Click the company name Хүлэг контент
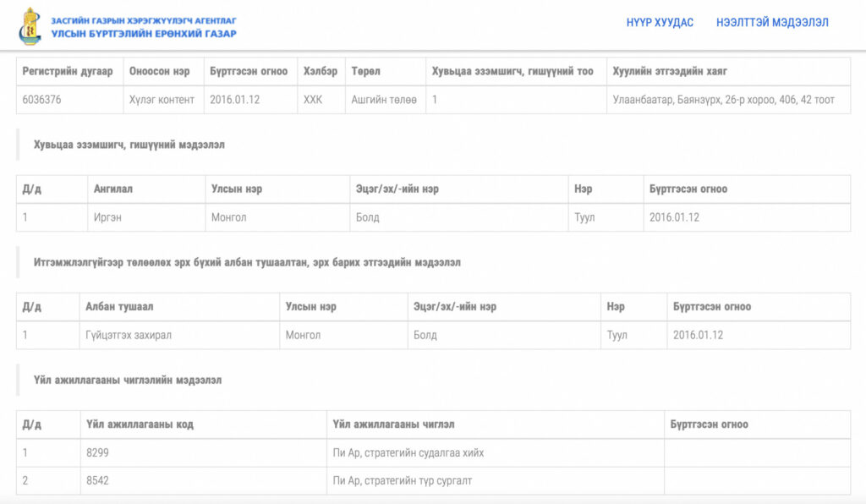Image resolution: width=866 pixels, height=504 pixels. tap(162, 100)
